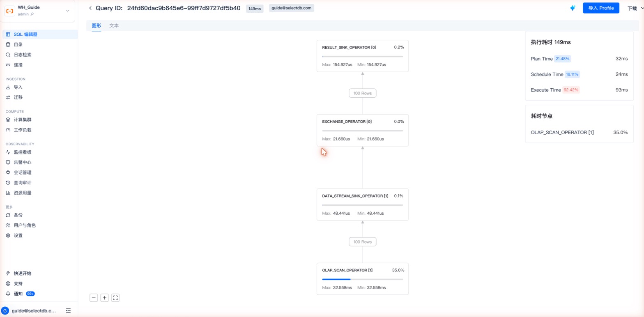The image size is (644, 317).
Task: Click the guide@selectdb.c... account name at bottom
Action: pos(34,311)
